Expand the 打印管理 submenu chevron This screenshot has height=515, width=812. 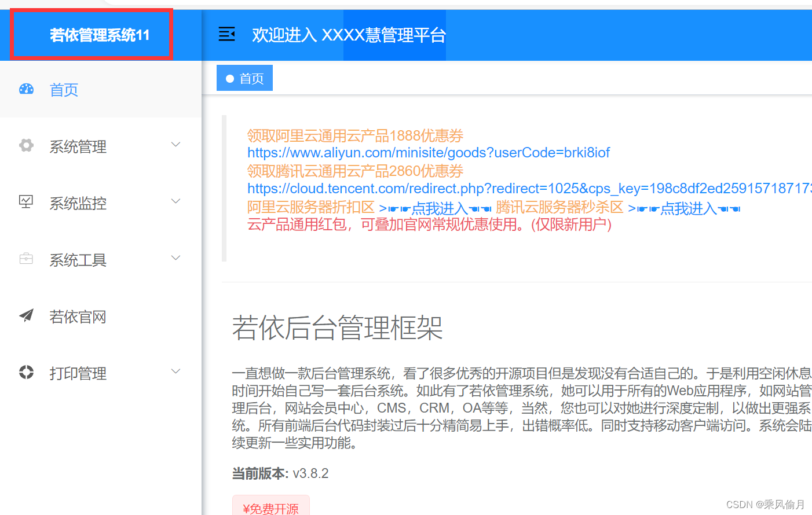[x=176, y=371]
